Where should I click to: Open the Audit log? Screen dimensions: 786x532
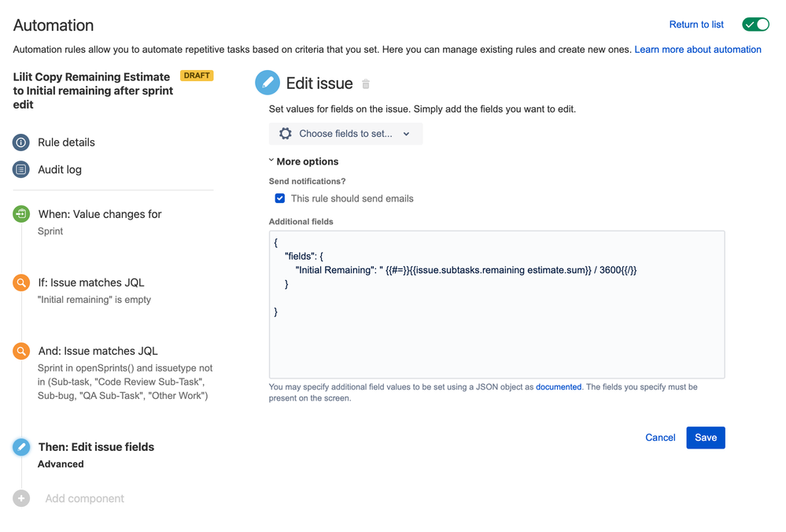(x=60, y=169)
